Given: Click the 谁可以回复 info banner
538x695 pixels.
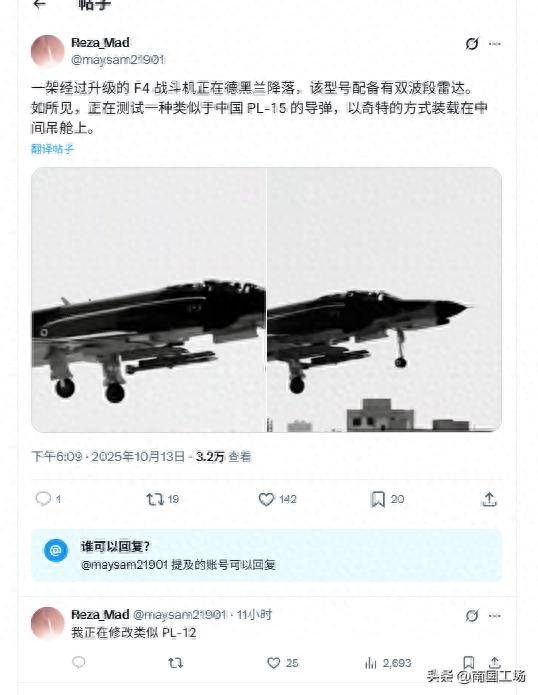Looking at the screenshot, I should click(x=266, y=555).
